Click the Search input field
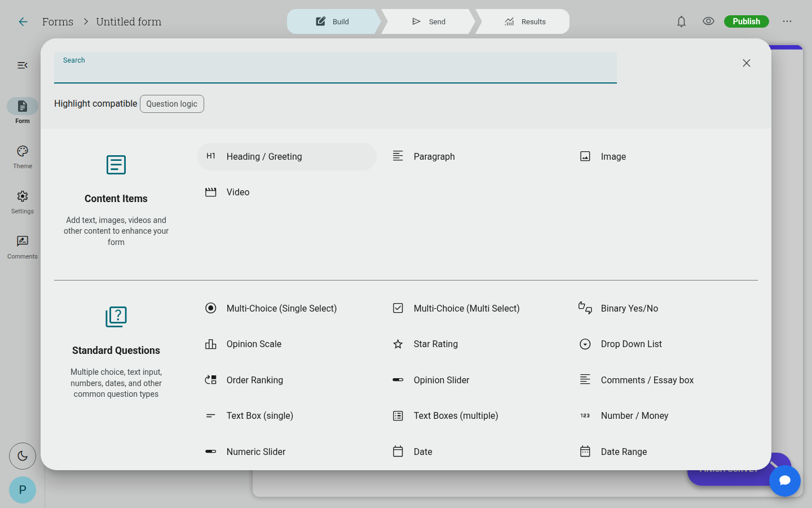The width and height of the screenshot is (812, 508). [336, 68]
